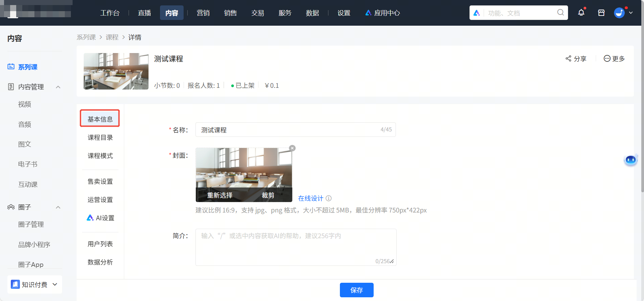Open 互动课 in the sidebar

[x=28, y=184]
